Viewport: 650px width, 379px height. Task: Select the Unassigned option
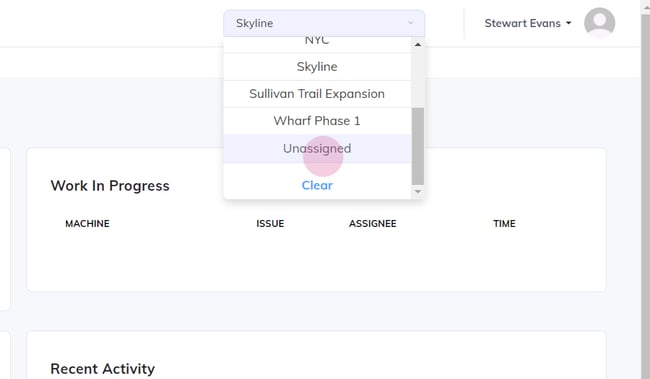click(x=317, y=148)
